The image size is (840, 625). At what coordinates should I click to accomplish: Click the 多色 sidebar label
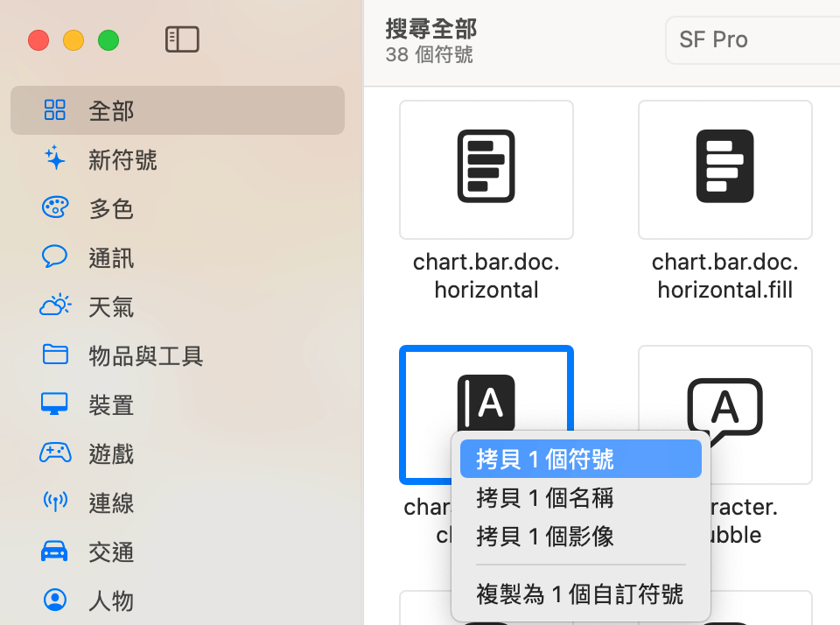111,209
